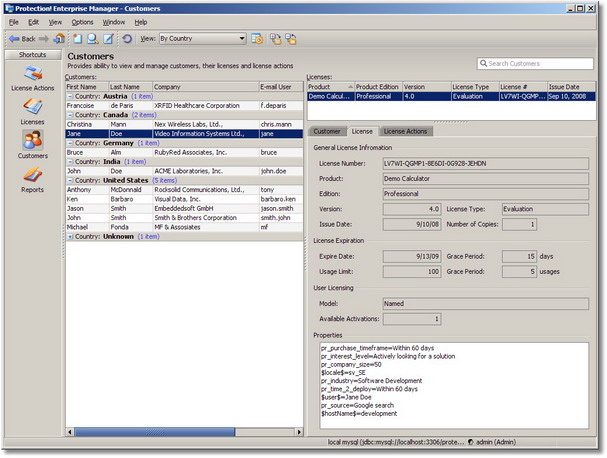Open the Window menu
The image size is (607, 458).
point(114,21)
